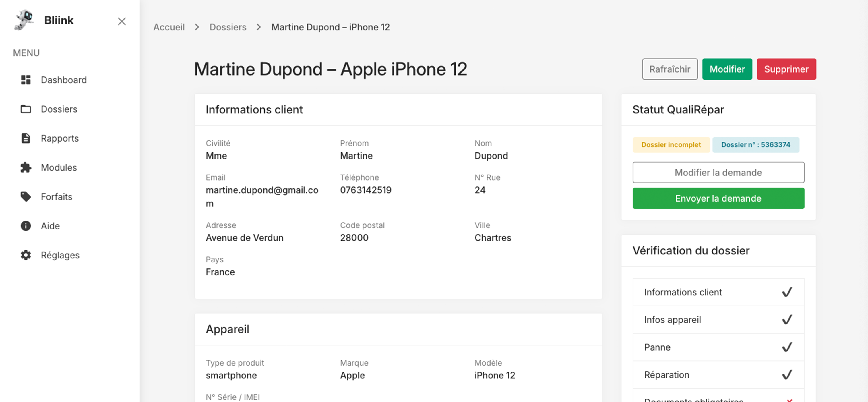The image size is (868, 402).
Task: Close the sidebar with the X icon
Action: [122, 21]
